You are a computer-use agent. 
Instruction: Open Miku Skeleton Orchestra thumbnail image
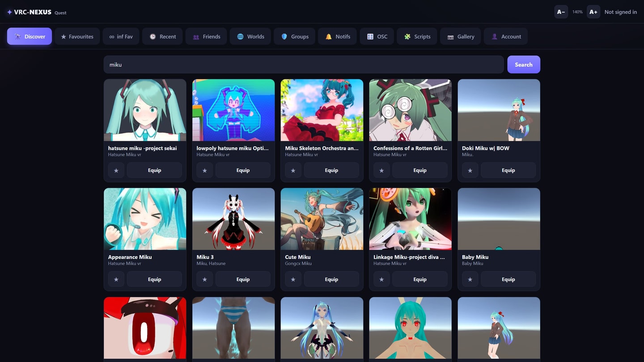pos(322,110)
